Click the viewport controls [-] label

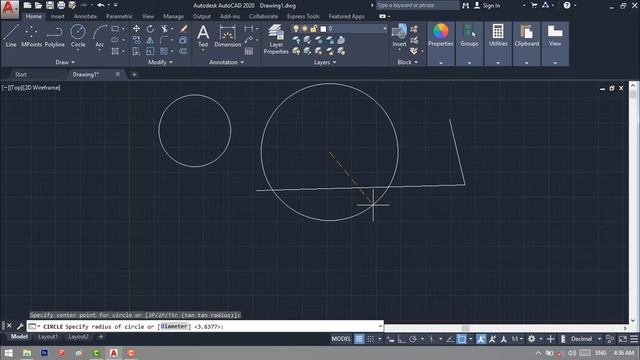[5, 87]
